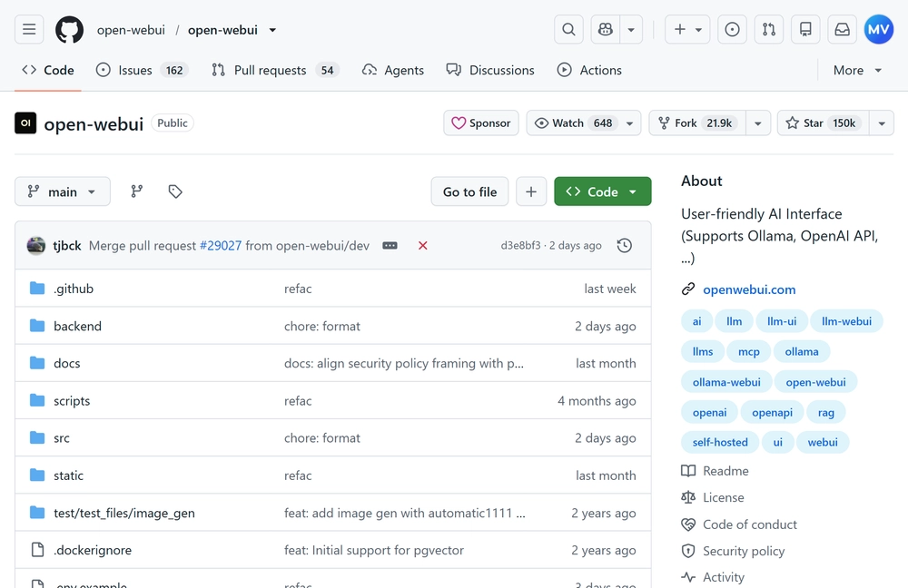Open the Create new plus menu
The width and height of the screenshot is (908, 588).
coord(687,30)
